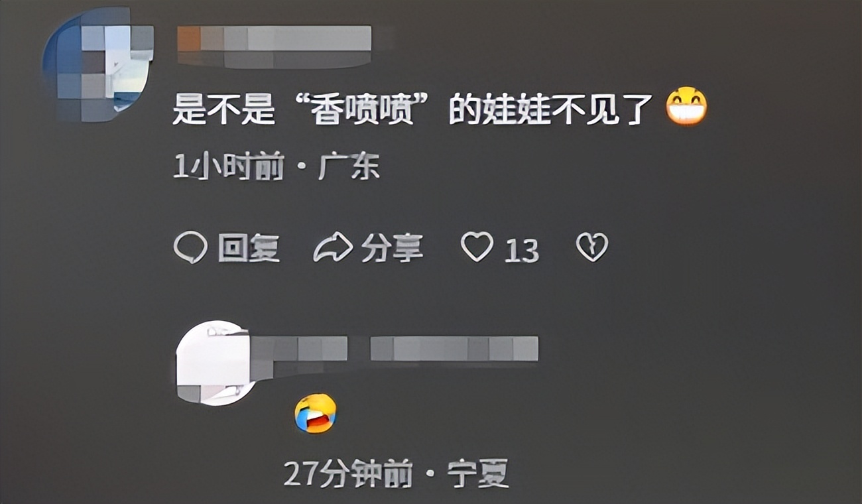Click the grinning emoji in the comment
Screen dimensions: 862x504
686,107
